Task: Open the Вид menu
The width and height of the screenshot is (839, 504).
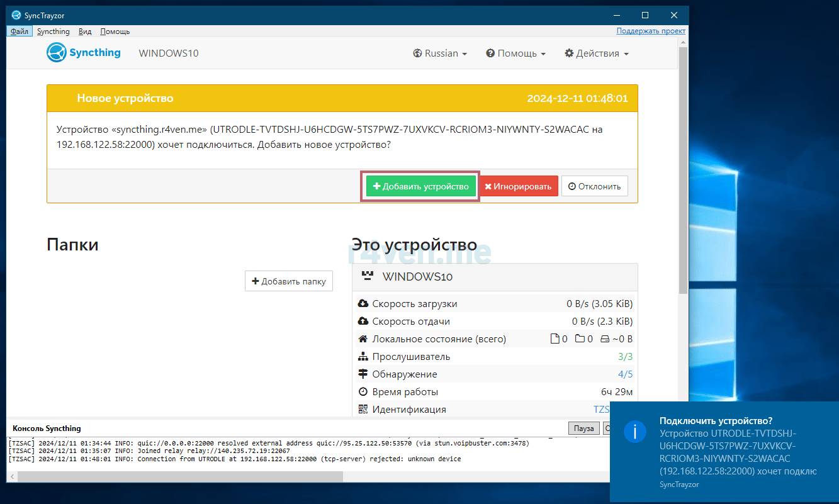Action: click(x=85, y=31)
